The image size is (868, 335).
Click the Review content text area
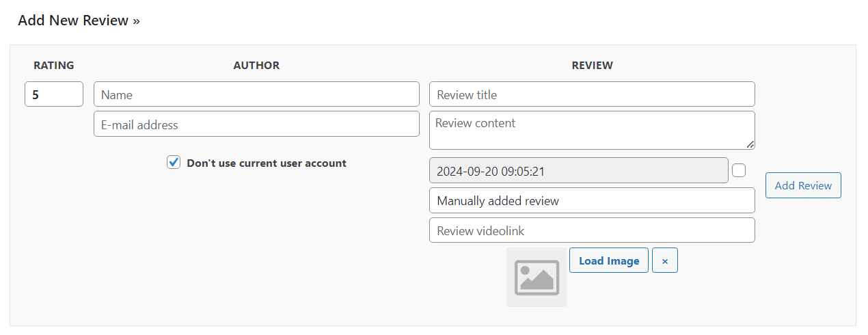point(592,131)
